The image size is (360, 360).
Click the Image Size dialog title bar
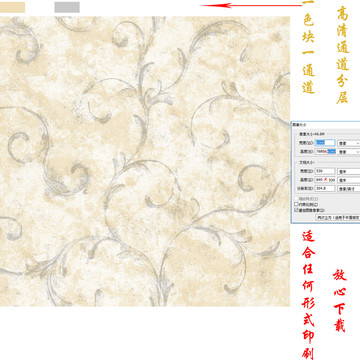click(326, 124)
